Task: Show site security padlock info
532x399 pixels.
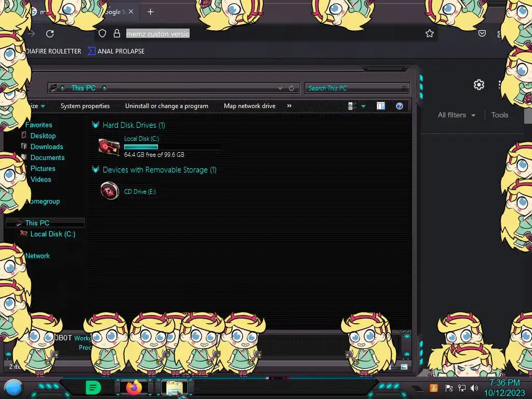Action: tap(117, 33)
